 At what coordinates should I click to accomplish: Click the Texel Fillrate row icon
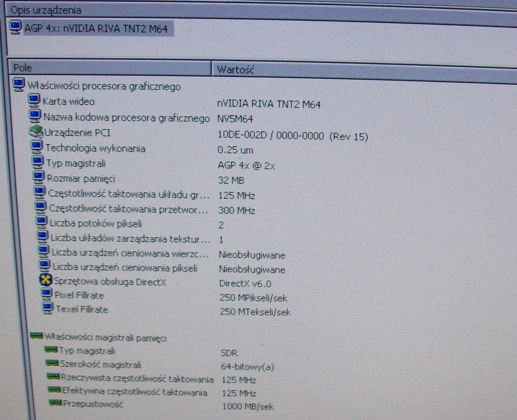point(48,308)
